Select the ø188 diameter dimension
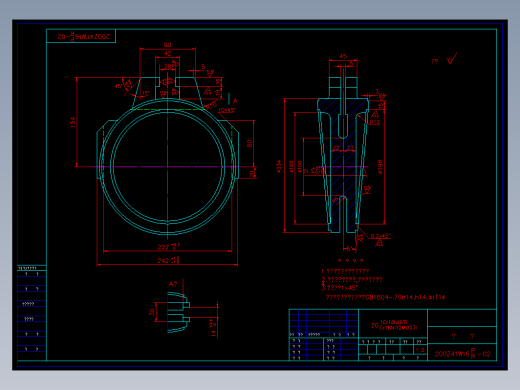Screen dimensions: 520x390 [x=291, y=167]
